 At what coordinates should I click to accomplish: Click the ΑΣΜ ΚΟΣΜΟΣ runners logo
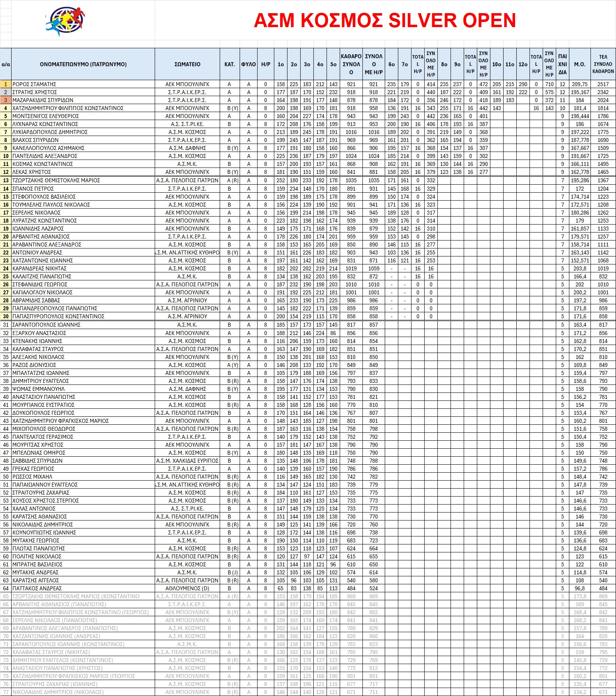coord(65,20)
